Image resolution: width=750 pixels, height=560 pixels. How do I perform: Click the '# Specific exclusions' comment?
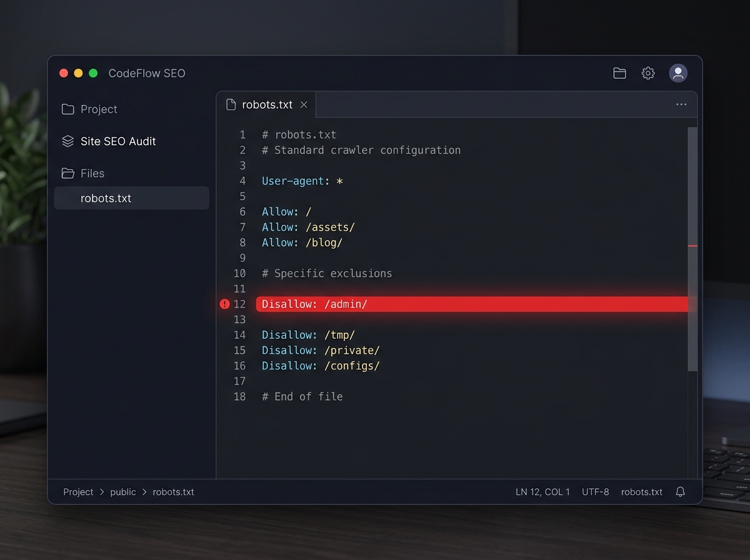click(x=327, y=274)
